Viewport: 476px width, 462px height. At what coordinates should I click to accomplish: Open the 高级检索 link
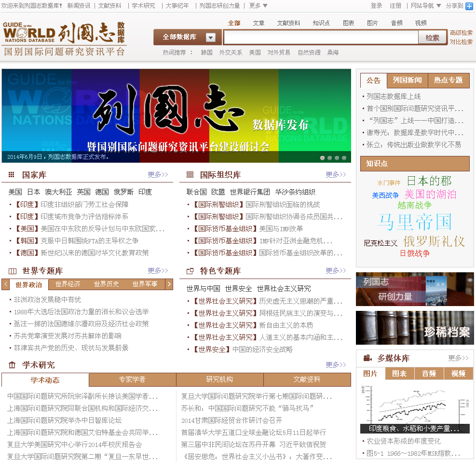tap(461, 33)
